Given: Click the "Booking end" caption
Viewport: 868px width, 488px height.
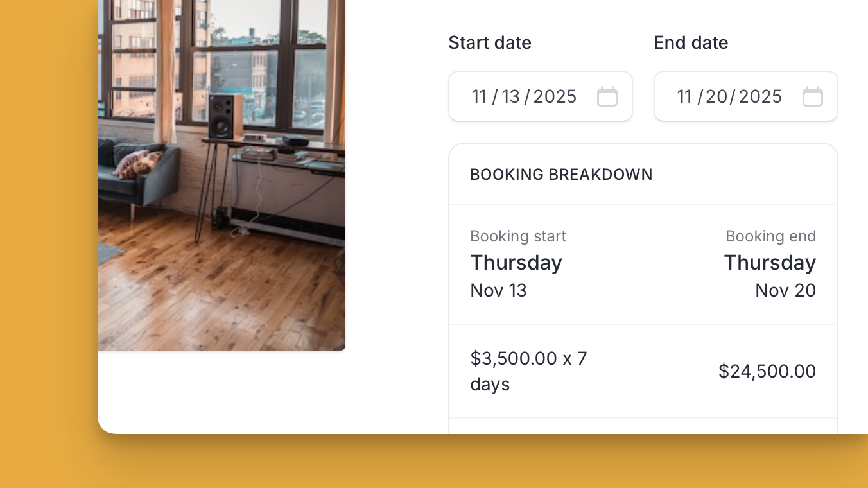Looking at the screenshot, I should (x=770, y=236).
